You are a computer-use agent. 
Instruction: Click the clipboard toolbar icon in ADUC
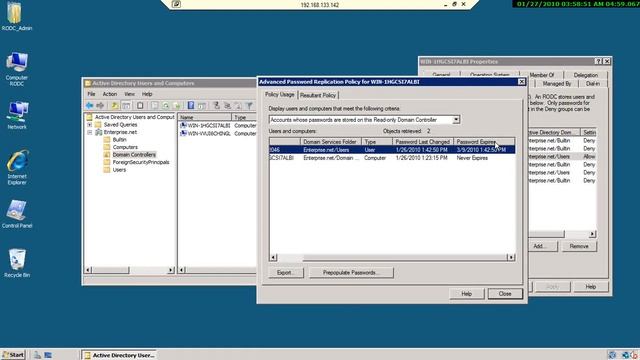(140, 106)
